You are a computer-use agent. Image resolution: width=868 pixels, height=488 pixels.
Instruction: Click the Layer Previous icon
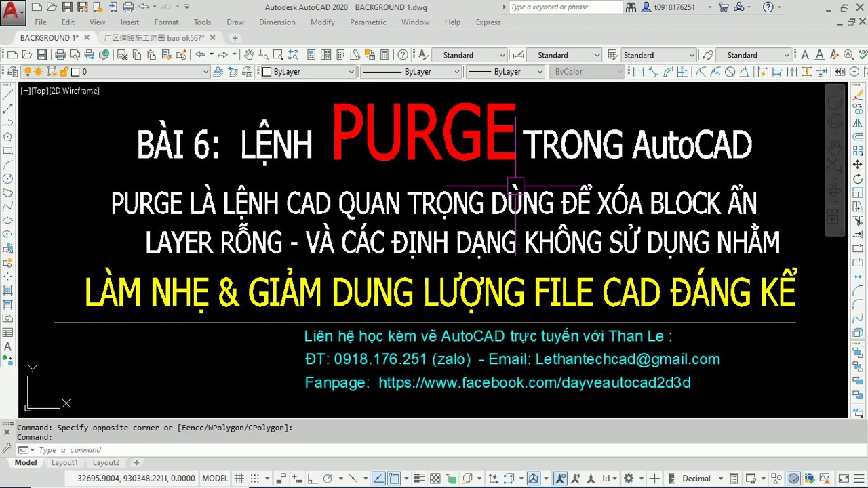click(x=233, y=72)
